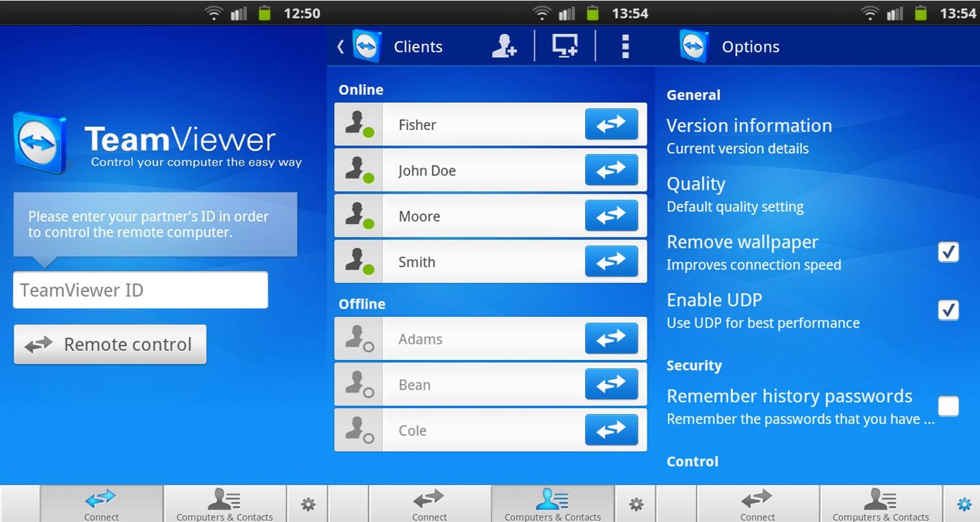Open Computers & Contacts tab on Options screen
This screenshot has width=980, height=522.
coord(880,504)
